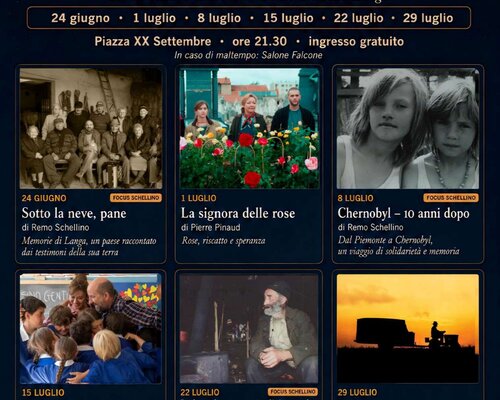500x400 pixels.
Task: Click 'Dal Piemonte a Chernobyl' description
Action: (x=399, y=246)
